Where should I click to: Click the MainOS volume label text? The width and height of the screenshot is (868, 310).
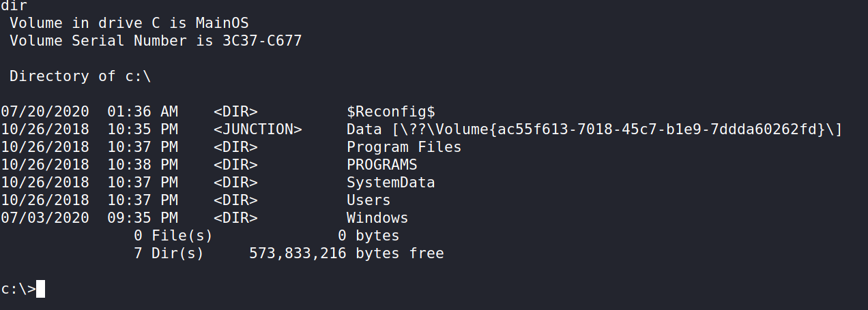tap(222, 23)
